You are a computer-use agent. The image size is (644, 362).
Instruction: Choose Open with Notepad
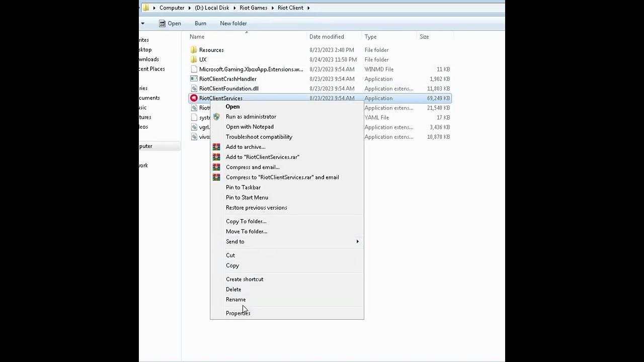coord(250,127)
